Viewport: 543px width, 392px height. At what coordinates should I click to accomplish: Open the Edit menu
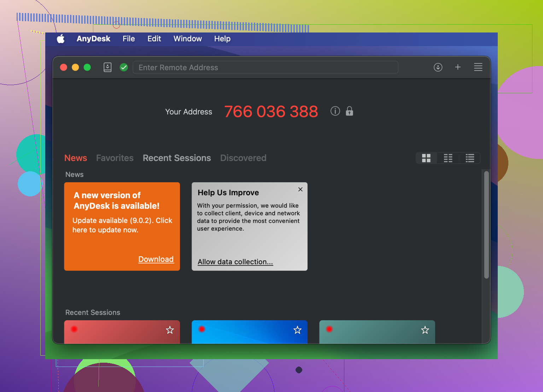tap(154, 39)
